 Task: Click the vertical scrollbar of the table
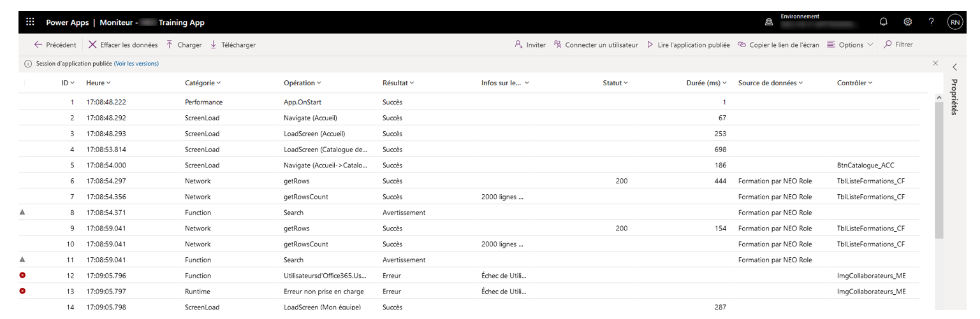(x=939, y=171)
